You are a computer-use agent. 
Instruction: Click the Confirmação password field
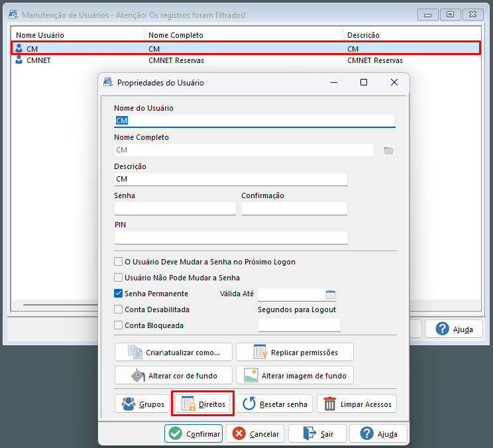tap(294, 209)
